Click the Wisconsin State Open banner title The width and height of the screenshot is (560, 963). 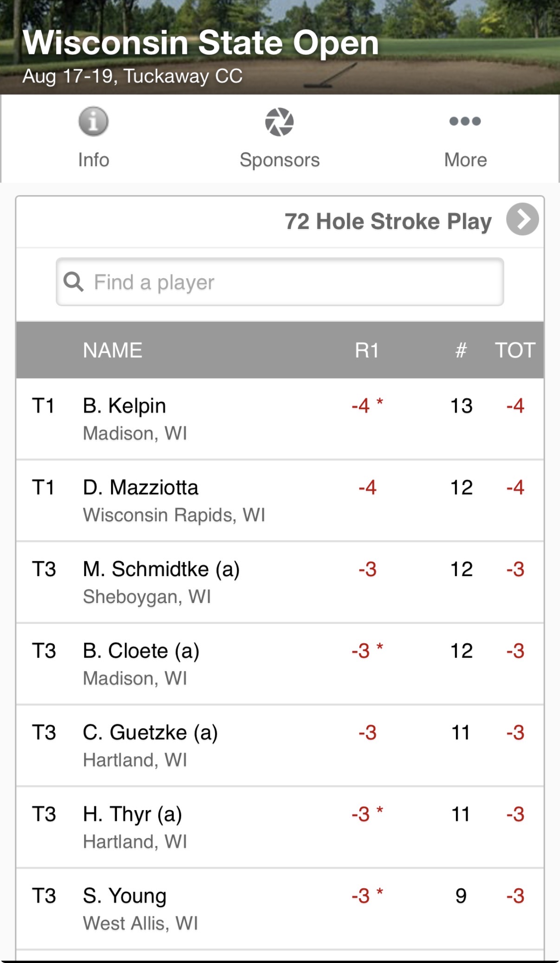click(x=201, y=43)
